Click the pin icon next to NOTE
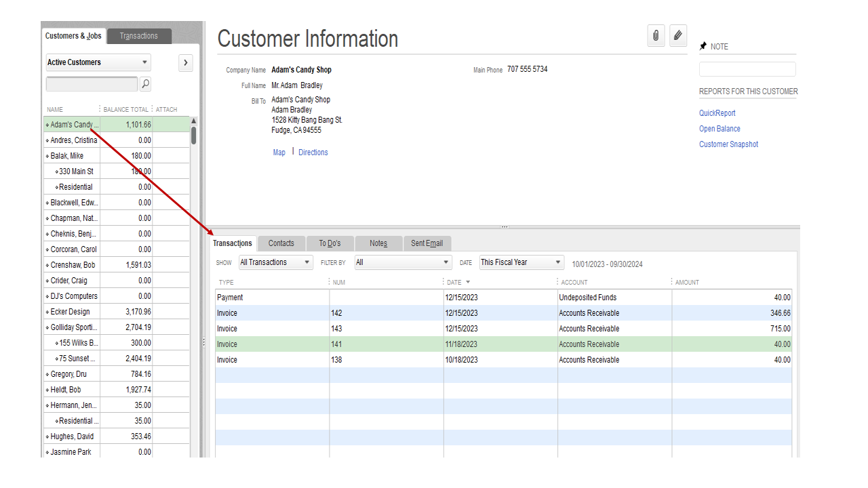Screen dimensions: 868x488 [x=703, y=45]
